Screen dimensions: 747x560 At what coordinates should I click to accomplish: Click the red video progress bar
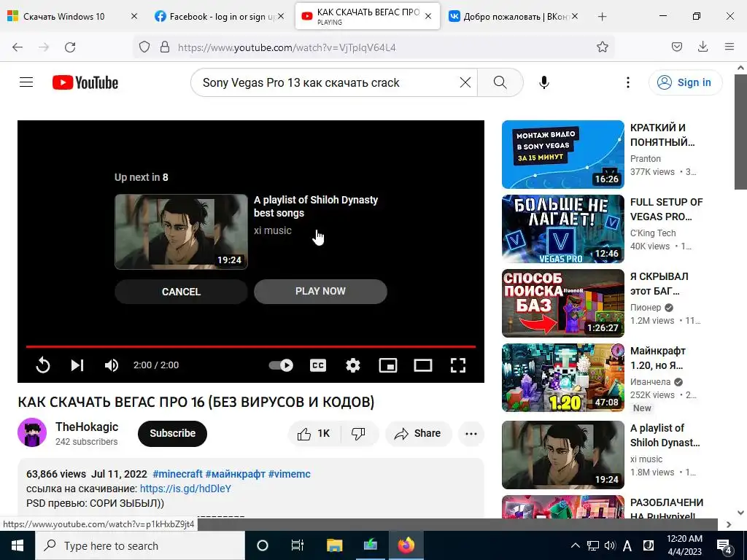pos(251,346)
